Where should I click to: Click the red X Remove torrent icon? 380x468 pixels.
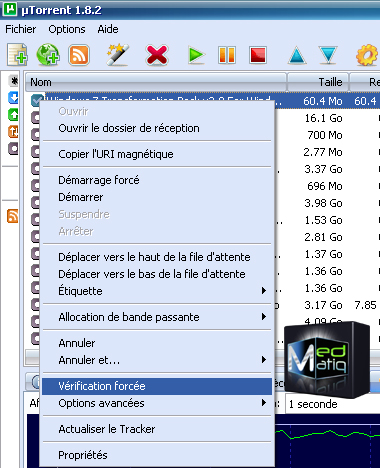point(156,55)
